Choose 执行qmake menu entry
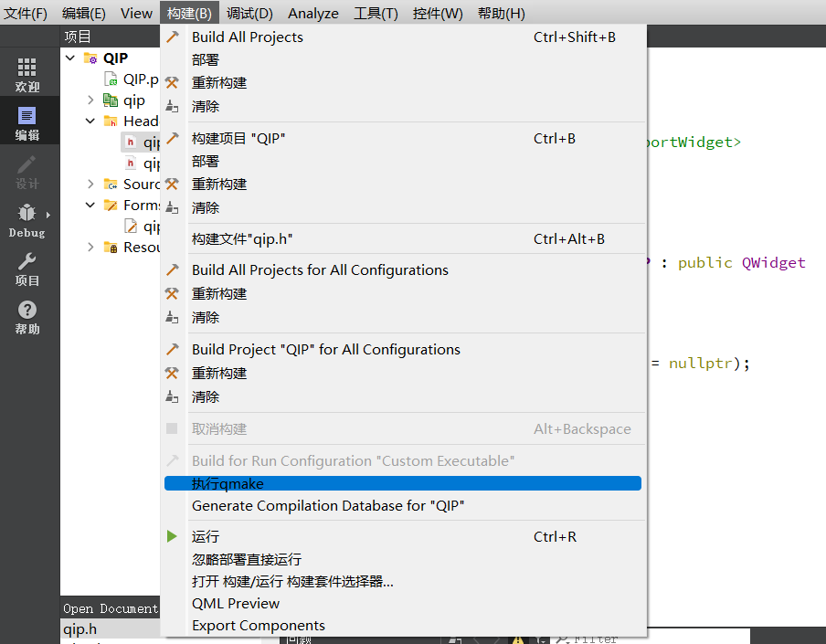Image resolution: width=826 pixels, height=644 pixels. (403, 483)
